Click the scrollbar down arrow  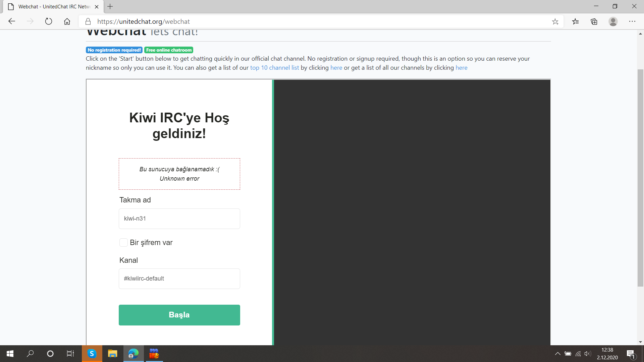640,342
